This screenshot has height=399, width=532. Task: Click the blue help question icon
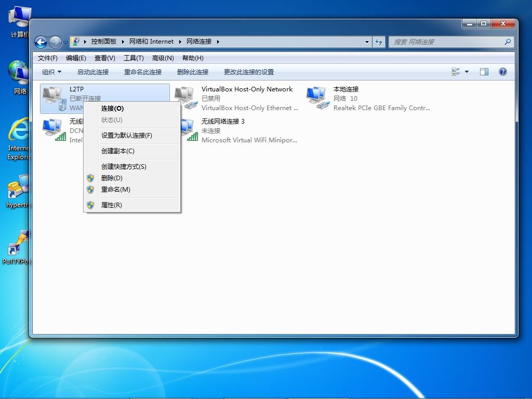[x=503, y=72]
